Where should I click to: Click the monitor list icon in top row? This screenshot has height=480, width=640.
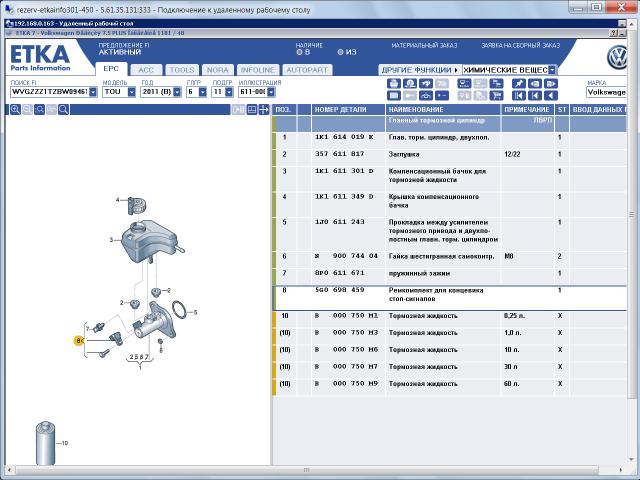[x=464, y=84]
